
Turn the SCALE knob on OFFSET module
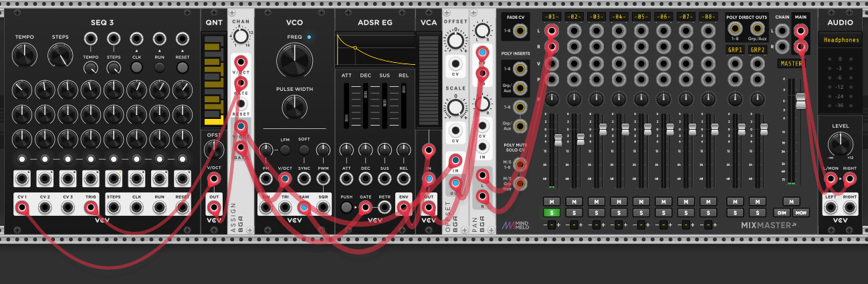455,106
